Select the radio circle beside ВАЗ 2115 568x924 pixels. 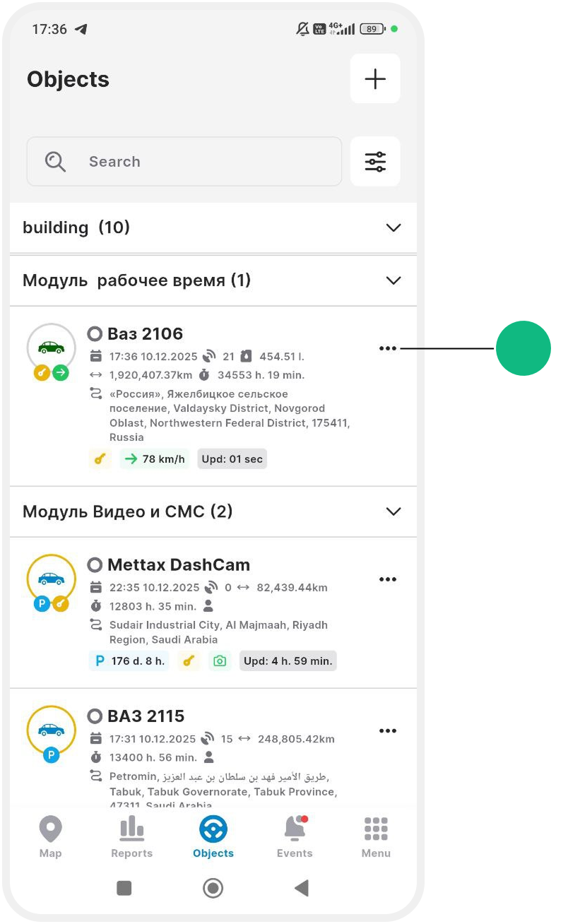pos(95,716)
